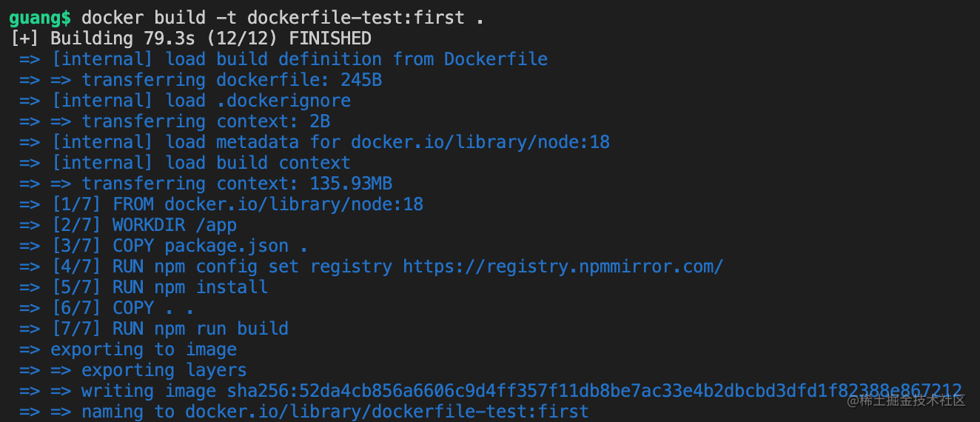The height and width of the screenshot is (422, 980).
Task: Click the transferring context: 2B line
Action: 175,121
